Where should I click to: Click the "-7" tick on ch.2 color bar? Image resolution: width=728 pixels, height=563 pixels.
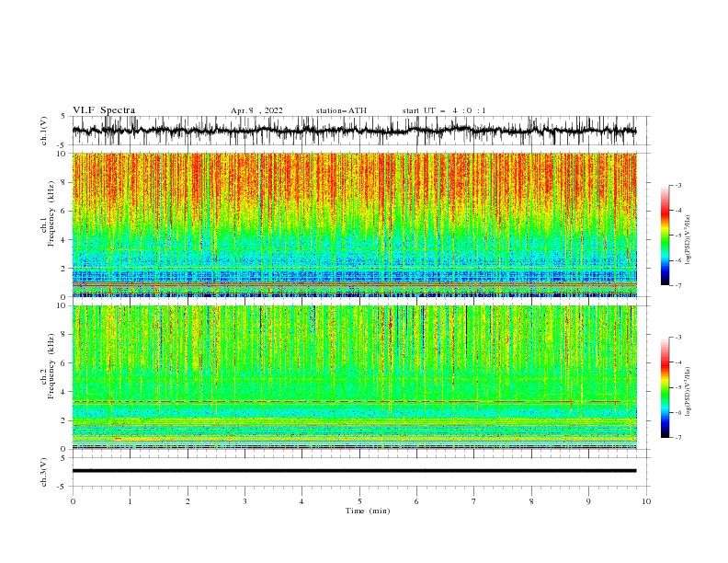677,438
